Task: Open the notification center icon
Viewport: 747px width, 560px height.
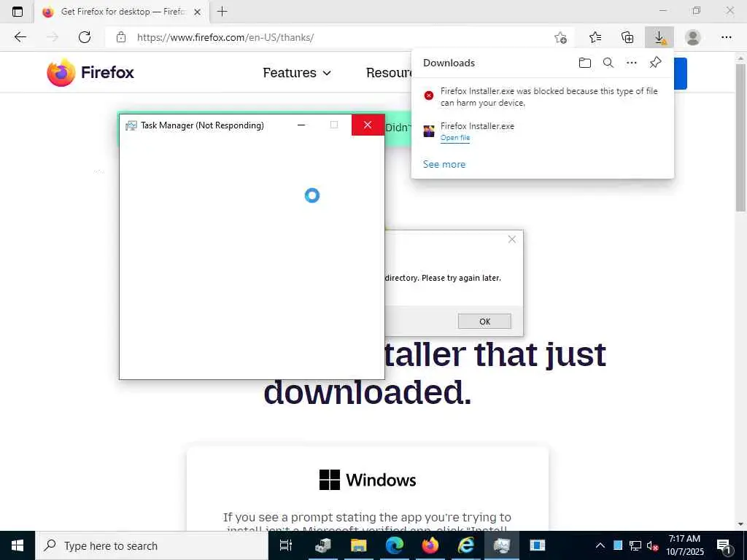Action: pos(724,545)
